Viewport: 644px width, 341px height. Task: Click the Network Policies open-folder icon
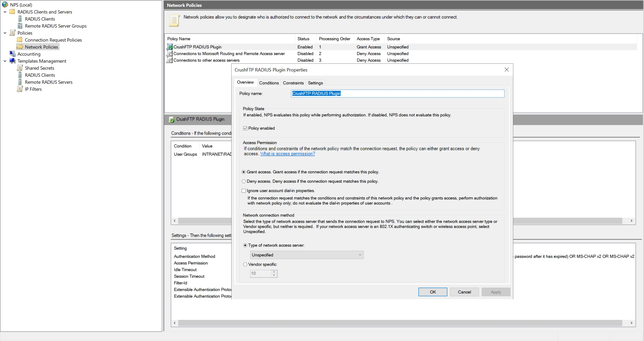pos(20,47)
